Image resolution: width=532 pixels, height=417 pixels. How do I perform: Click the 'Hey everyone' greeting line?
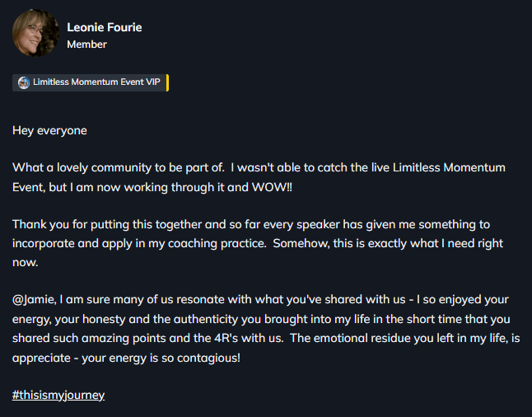coord(49,130)
